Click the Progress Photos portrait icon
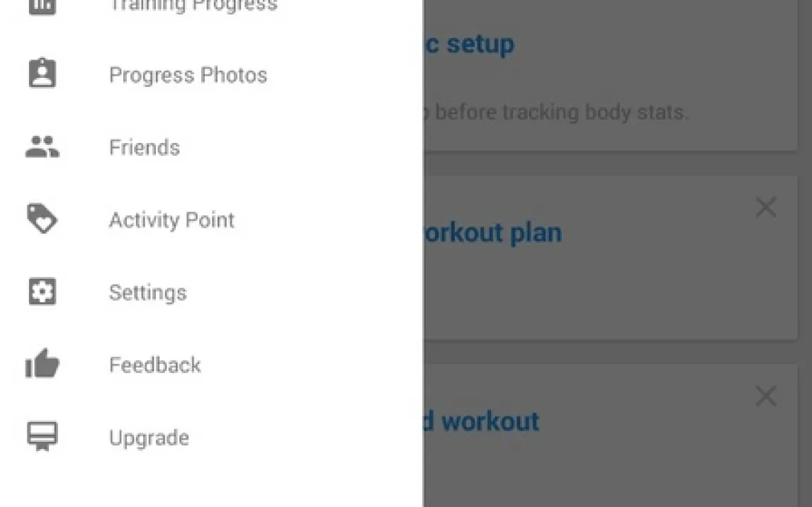This screenshot has width=812, height=507. click(43, 74)
